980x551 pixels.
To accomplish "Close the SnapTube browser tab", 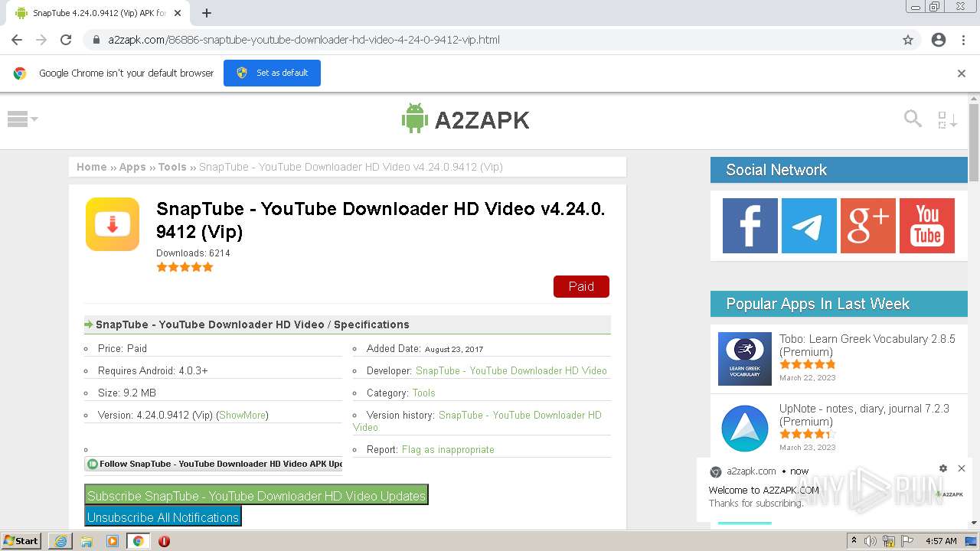I will coord(178,13).
